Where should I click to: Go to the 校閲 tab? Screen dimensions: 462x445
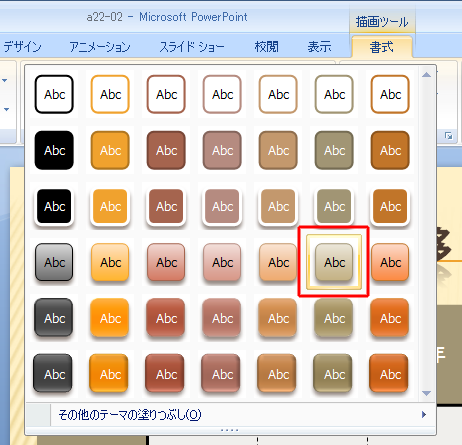pyautogui.click(x=266, y=47)
